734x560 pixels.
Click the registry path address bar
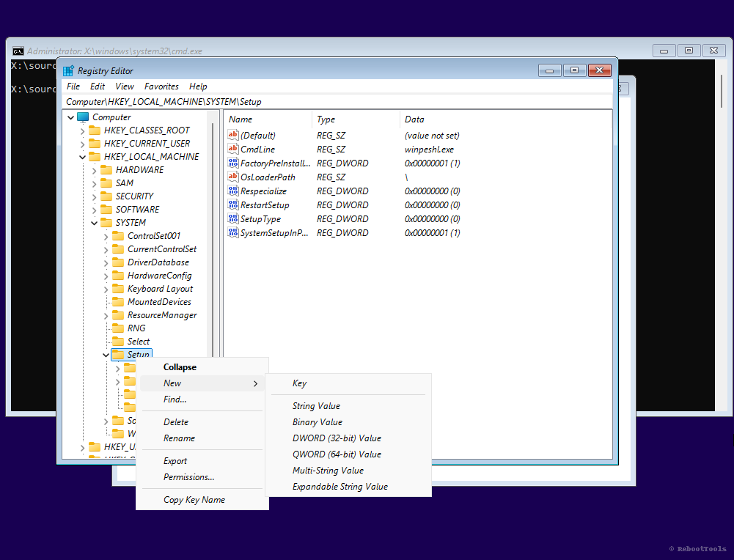pos(183,101)
